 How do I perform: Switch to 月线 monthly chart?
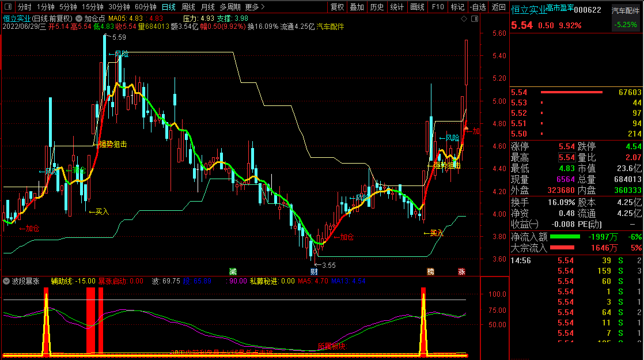coord(208,7)
